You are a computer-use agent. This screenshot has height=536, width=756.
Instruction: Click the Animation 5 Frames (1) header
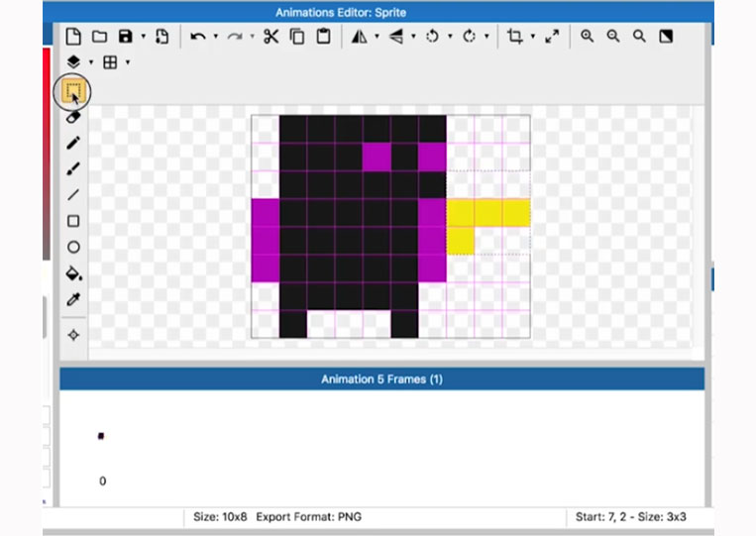pyautogui.click(x=381, y=379)
